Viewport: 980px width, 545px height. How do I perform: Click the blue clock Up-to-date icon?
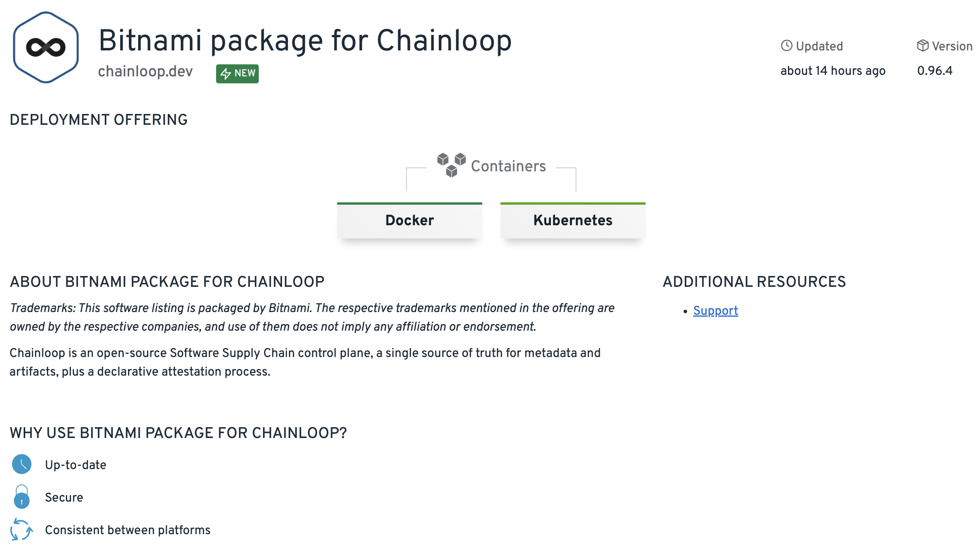[x=22, y=464]
